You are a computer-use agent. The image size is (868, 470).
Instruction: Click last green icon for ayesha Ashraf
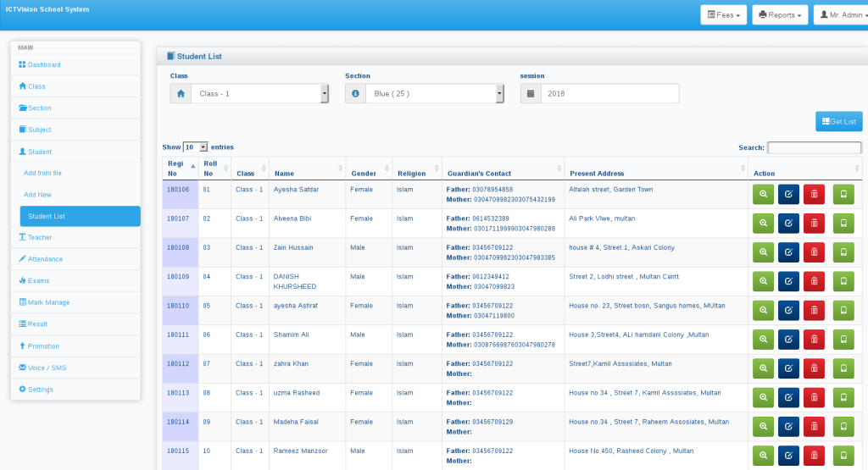tap(843, 310)
